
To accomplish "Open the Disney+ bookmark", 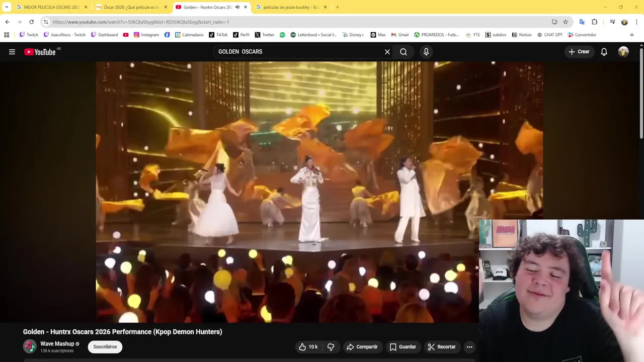I will [353, 35].
